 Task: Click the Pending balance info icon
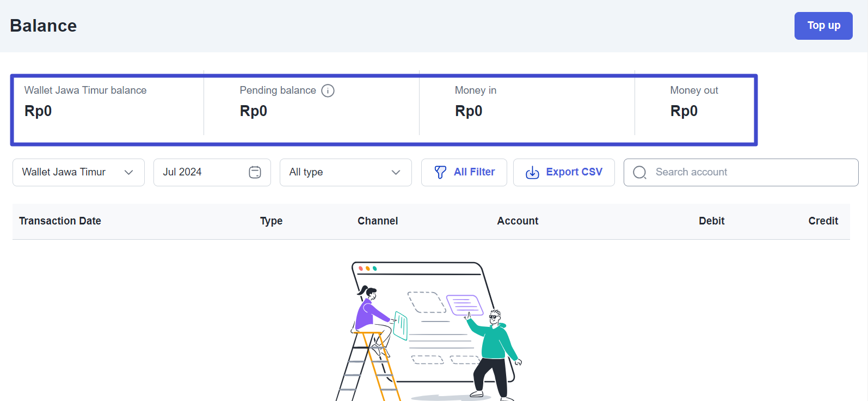pos(328,90)
